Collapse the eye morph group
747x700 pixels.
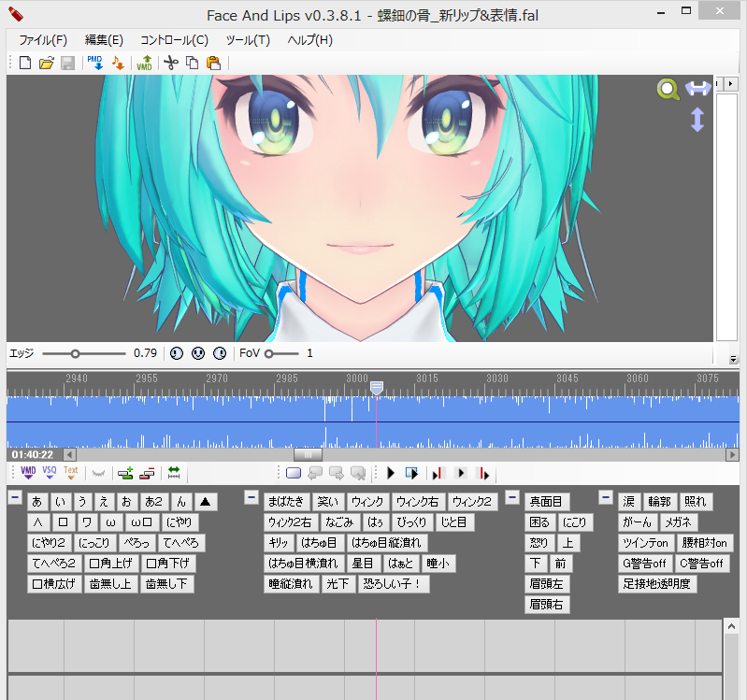point(251,497)
